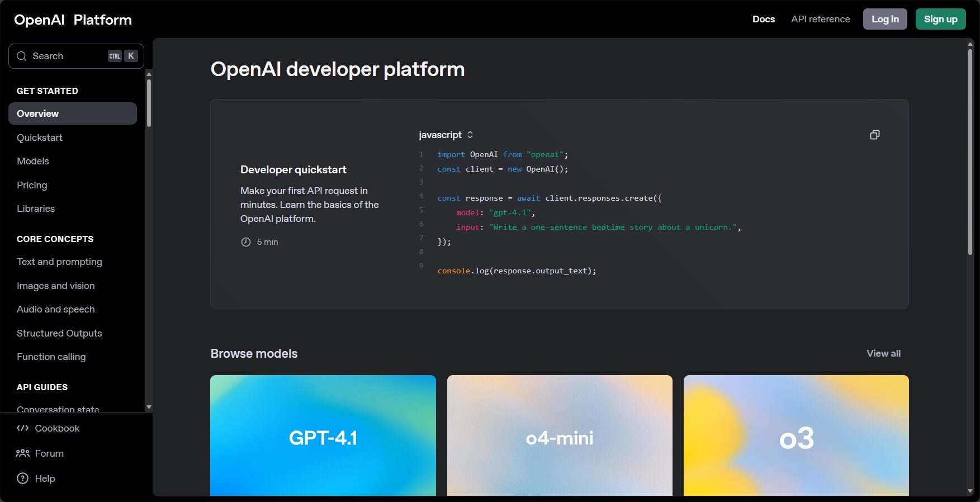
Task: Open Structured Outputs guide
Action: [59, 333]
